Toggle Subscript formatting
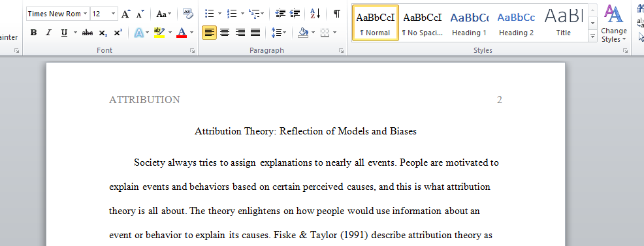The height and width of the screenshot is (246, 644). tap(103, 33)
